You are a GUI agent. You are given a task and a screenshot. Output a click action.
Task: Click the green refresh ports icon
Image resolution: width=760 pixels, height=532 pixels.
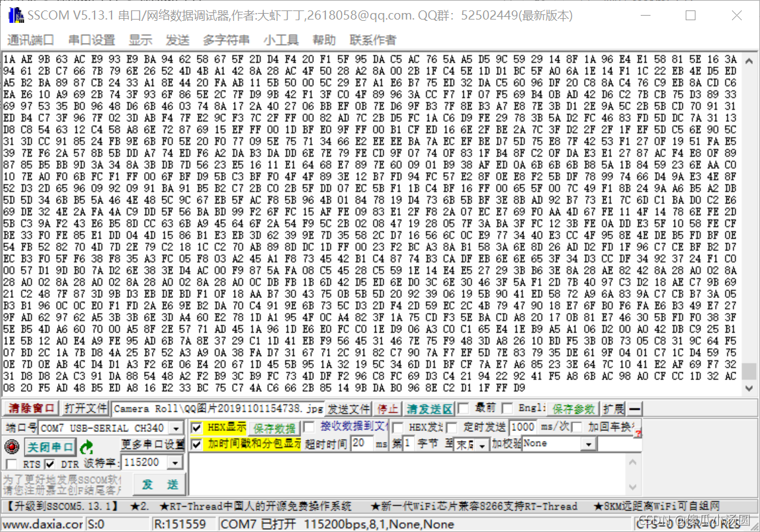click(87, 447)
